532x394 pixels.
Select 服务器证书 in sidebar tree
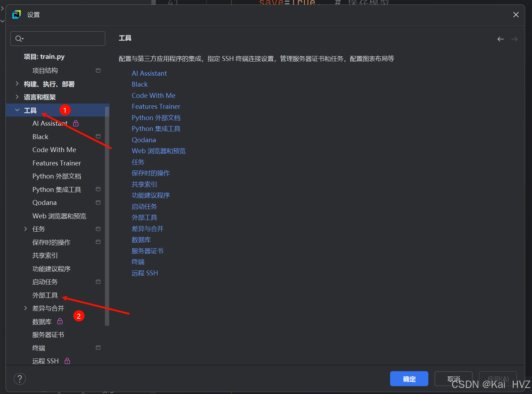click(x=48, y=334)
